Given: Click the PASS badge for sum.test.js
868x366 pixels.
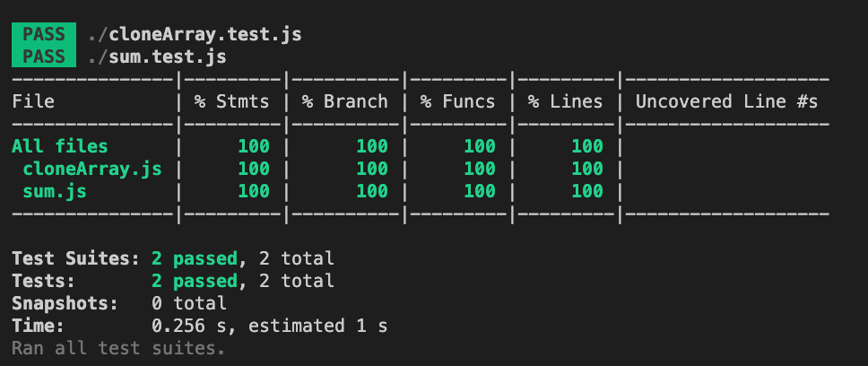Looking at the screenshot, I should pyautogui.click(x=44, y=57).
